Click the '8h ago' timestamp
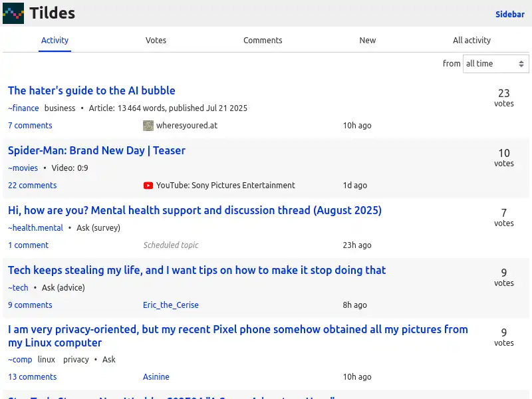The height and width of the screenshot is (399, 532). (x=354, y=305)
